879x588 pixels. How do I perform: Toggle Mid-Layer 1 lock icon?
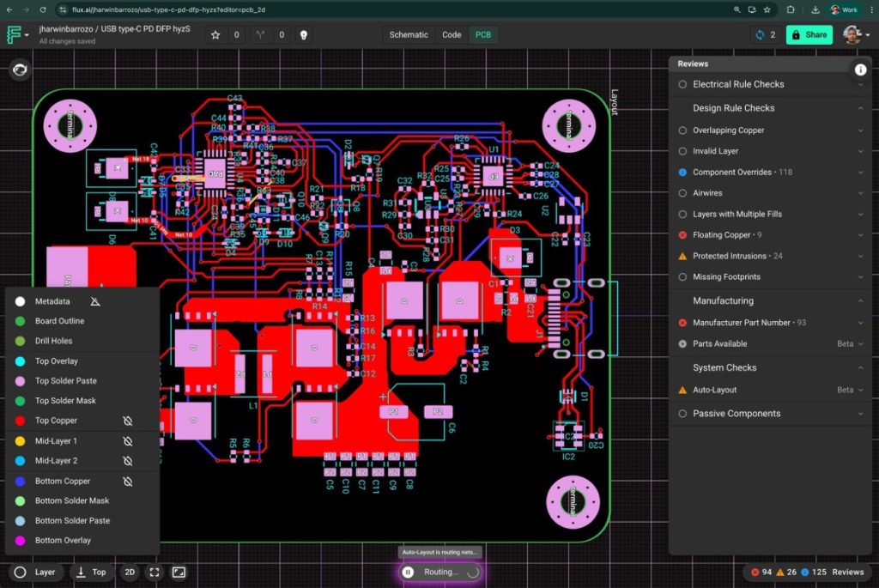coord(128,441)
